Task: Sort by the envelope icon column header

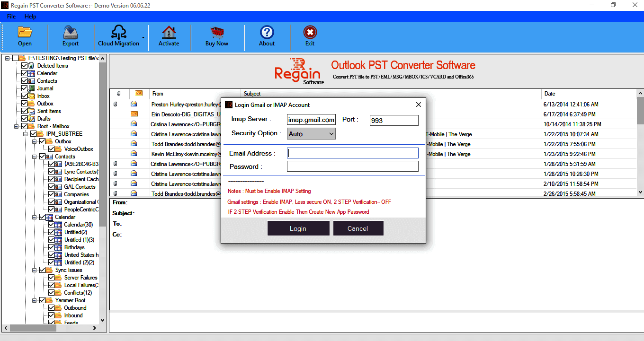Action: 139,94
